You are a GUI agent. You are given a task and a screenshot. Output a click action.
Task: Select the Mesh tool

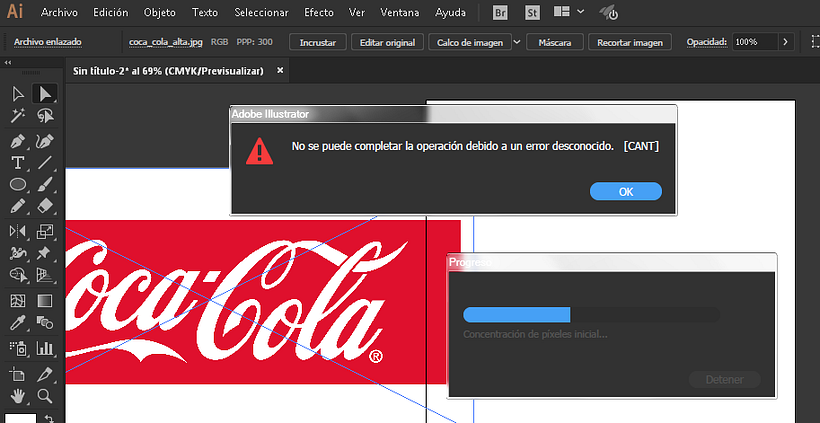pyautogui.click(x=18, y=301)
